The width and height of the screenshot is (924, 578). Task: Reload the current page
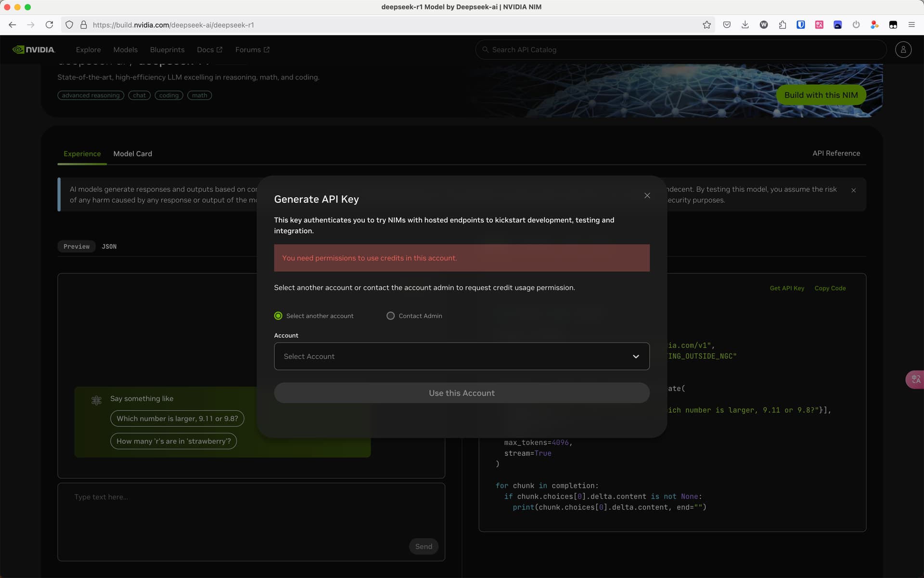point(49,25)
